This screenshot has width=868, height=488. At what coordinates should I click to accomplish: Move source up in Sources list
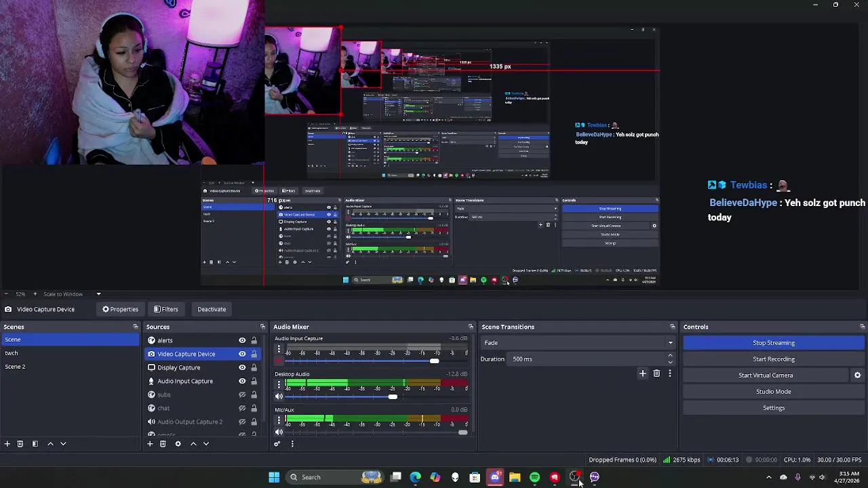[193, 444]
